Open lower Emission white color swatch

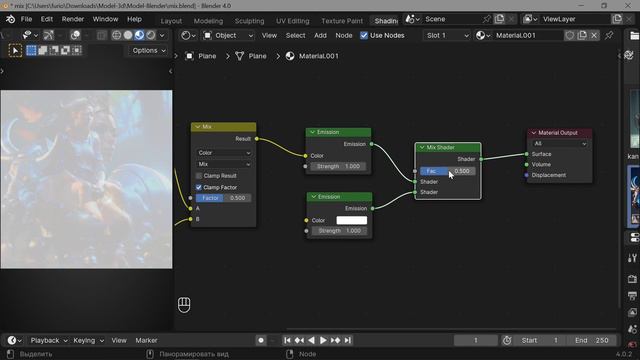coord(351,220)
